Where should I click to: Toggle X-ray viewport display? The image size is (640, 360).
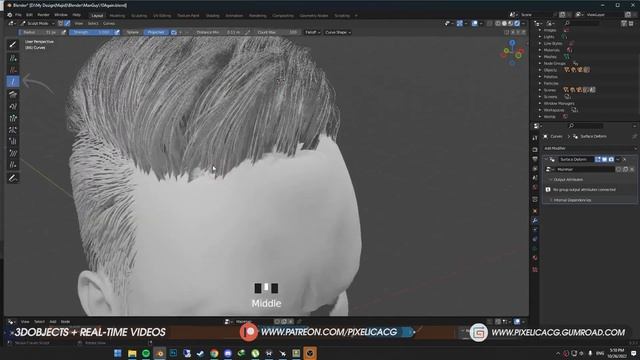(x=489, y=24)
